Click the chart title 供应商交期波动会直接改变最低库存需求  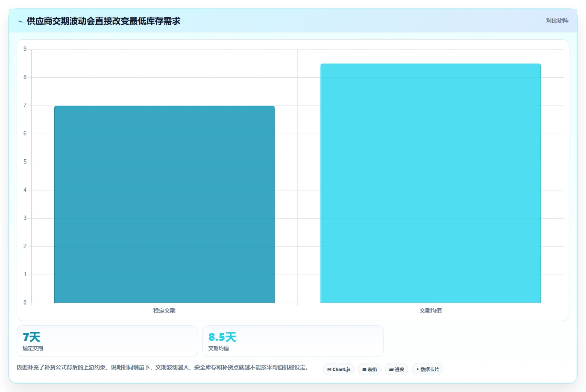point(103,21)
